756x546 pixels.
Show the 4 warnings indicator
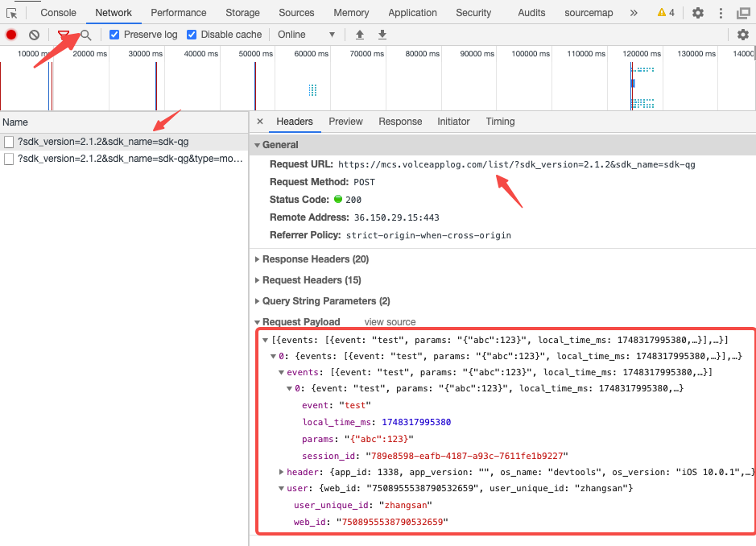pos(666,13)
